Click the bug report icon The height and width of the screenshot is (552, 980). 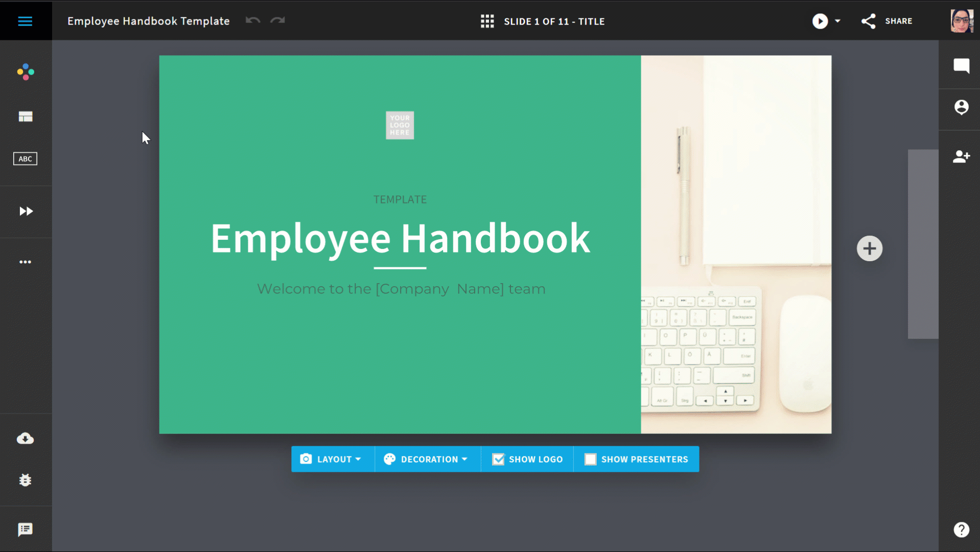pos(25,480)
